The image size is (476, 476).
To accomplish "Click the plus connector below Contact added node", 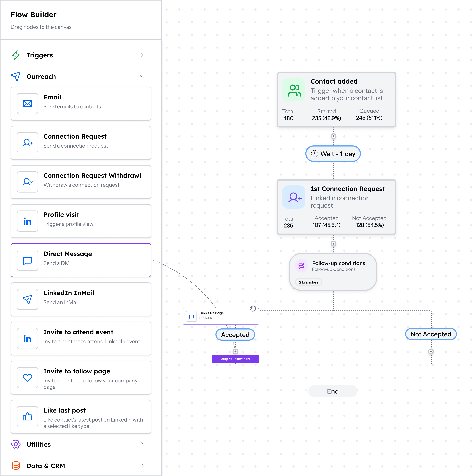I will (x=334, y=136).
